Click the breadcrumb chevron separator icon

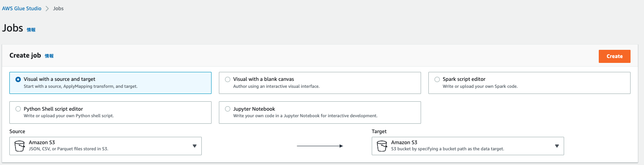point(47,9)
